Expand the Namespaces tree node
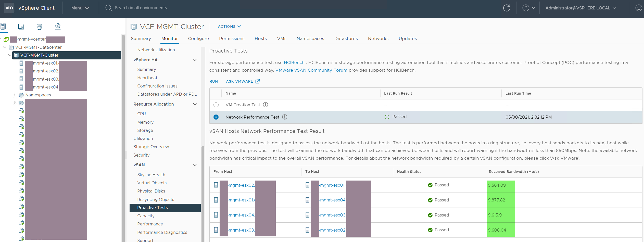 pos(15,95)
